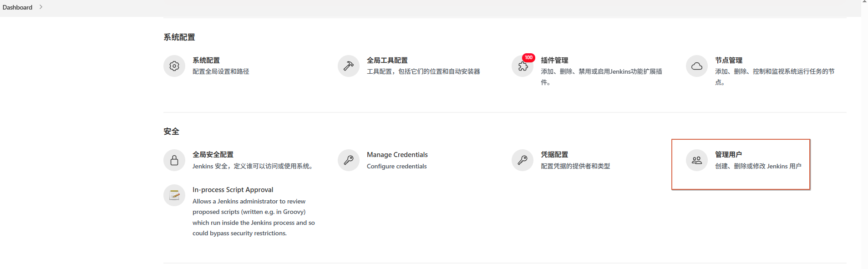Open the 插件管理 title link

pos(554,60)
